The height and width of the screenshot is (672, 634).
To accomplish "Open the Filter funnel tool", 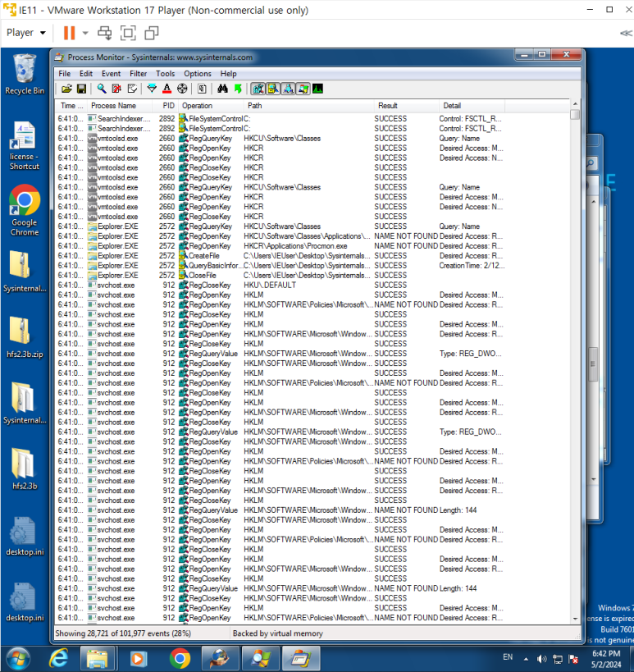I will coord(152,89).
